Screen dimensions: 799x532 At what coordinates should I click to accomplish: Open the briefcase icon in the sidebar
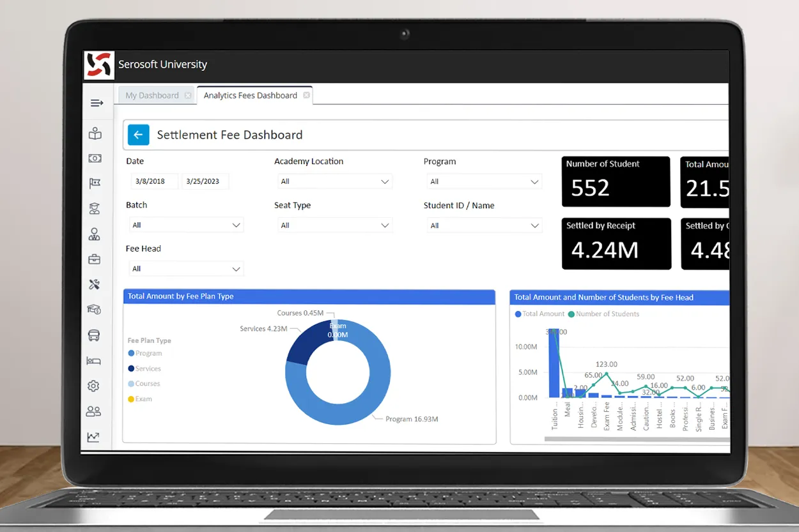pos(95,259)
